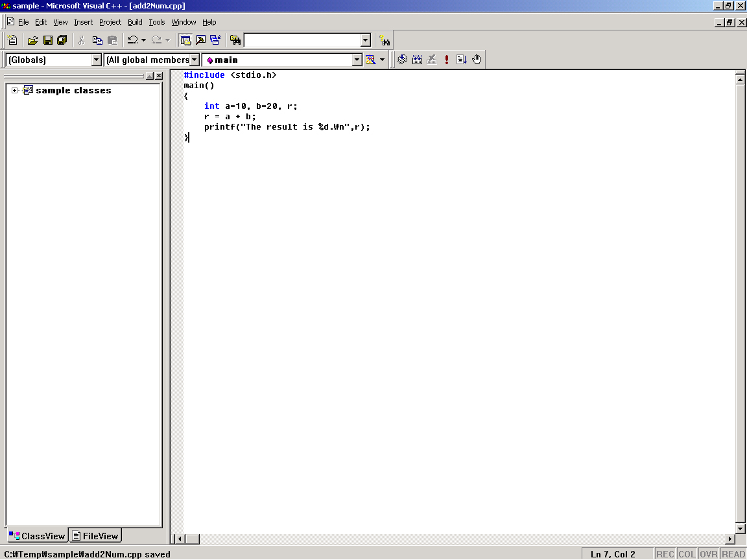The image size is (747, 560).
Task: Click the Copy icon
Action: point(97,40)
